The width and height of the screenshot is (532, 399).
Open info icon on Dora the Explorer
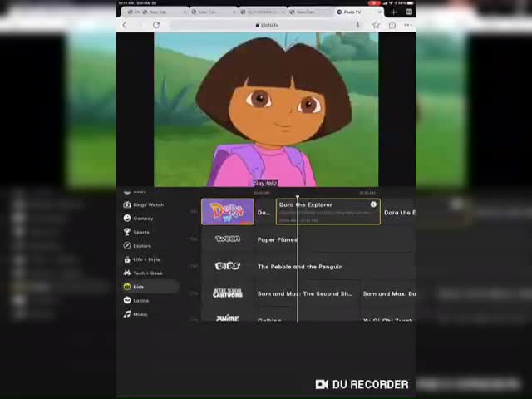[x=373, y=204]
